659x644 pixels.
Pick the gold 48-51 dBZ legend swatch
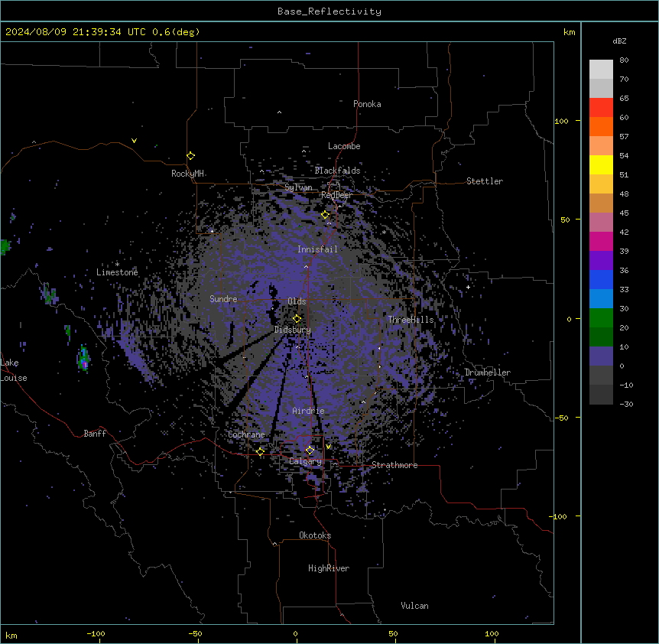(601, 184)
